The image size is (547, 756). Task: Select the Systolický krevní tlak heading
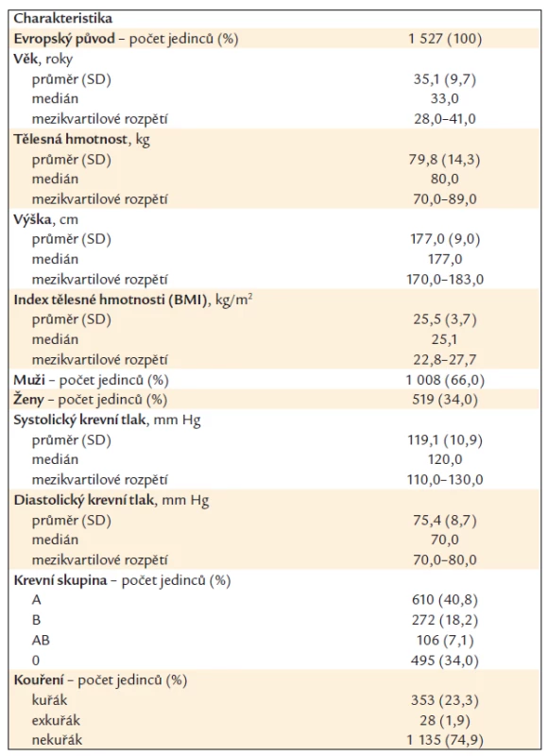pos(107,420)
